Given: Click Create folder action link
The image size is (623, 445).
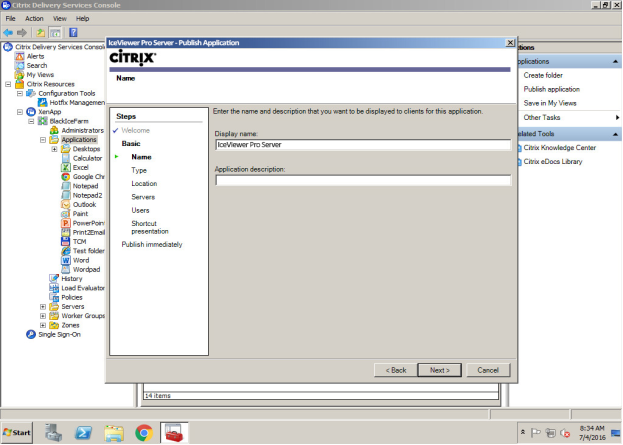Looking at the screenshot, I should [x=543, y=75].
